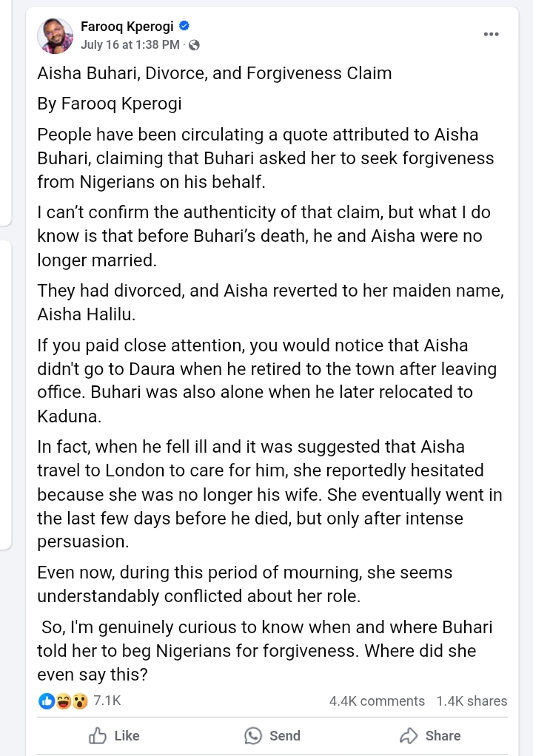This screenshot has height=756, width=533.
Task: Open the three-dot post options menu
Action: pyautogui.click(x=491, y=34)
